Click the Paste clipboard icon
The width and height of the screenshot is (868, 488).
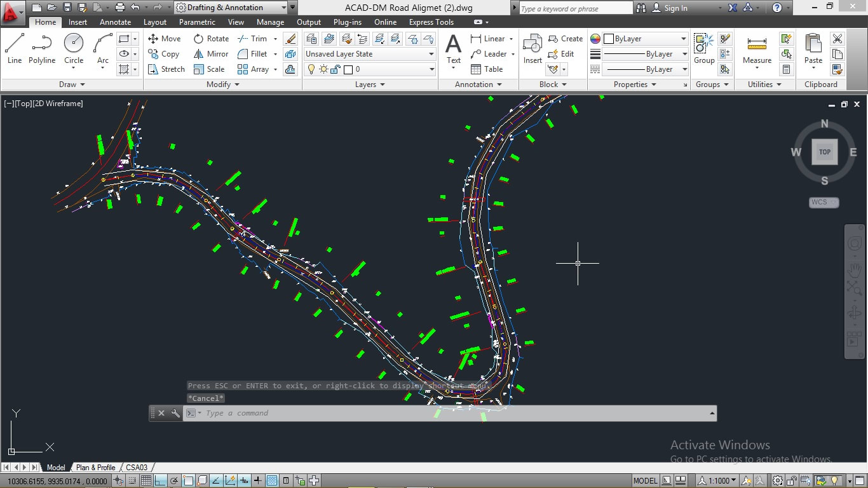point(813,49)
